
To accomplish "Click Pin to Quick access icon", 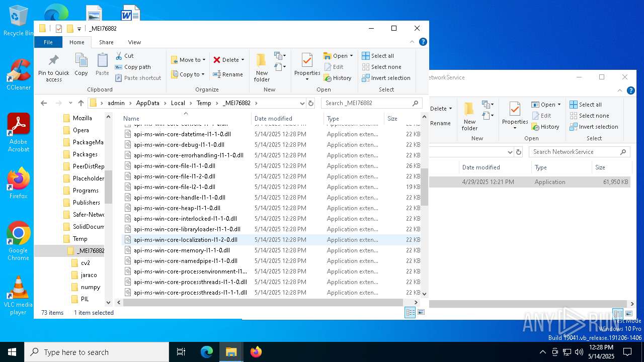I will pyautogui.click(x=53, y=61).
